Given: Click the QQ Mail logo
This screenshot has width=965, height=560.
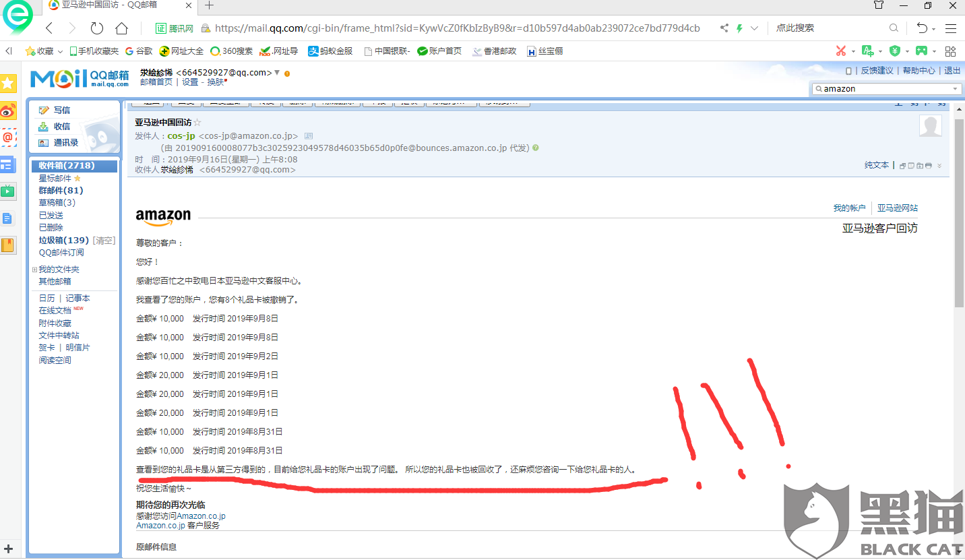Looking at the screenshot, I should click(80, 78).
